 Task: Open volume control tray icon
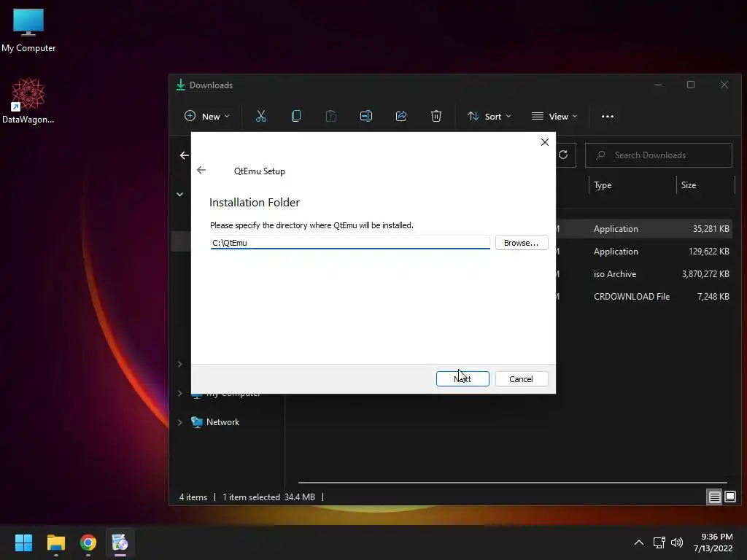pyautogui.click(x=676, y=542)
